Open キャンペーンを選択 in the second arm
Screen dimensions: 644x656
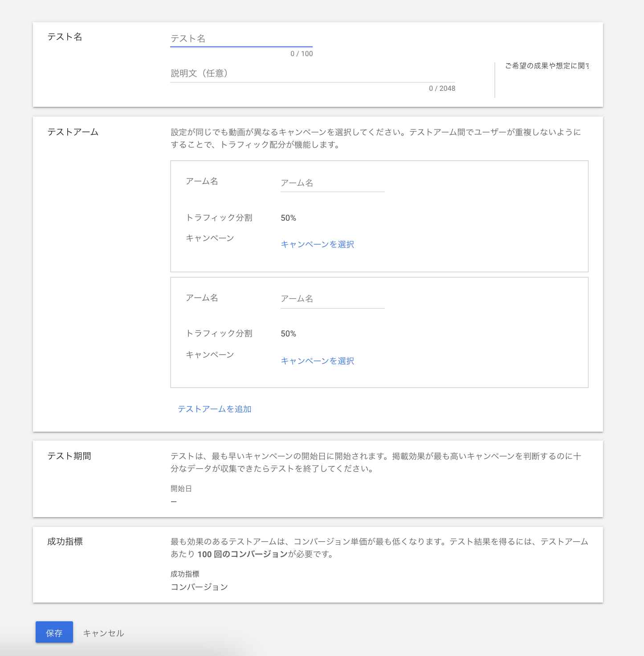click(x=317, y=361)
